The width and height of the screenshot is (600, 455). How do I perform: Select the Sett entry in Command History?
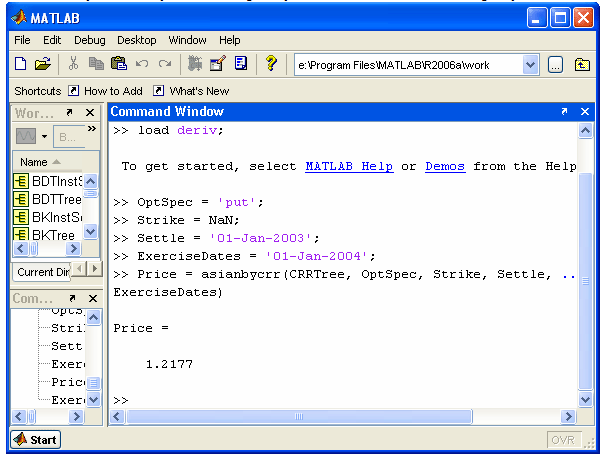(67, 346)
